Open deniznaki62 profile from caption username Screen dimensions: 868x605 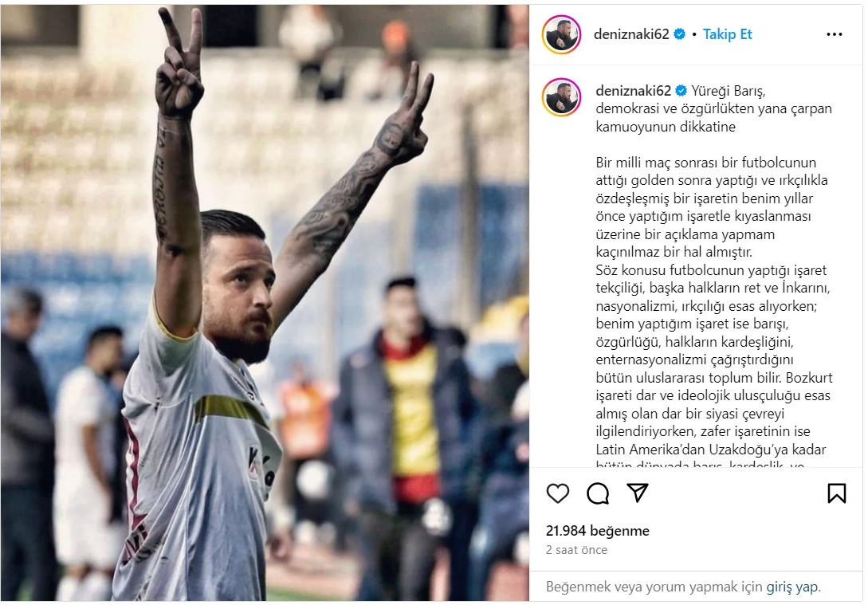point(634,90)
